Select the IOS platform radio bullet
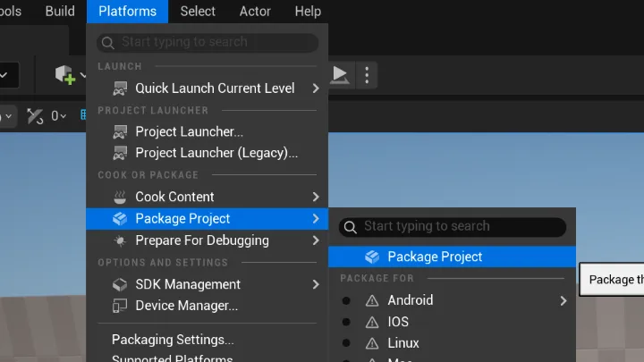Image resolution: width=644 pixels, height=362 pixels. pyautogui.click(x=346, y=322)
